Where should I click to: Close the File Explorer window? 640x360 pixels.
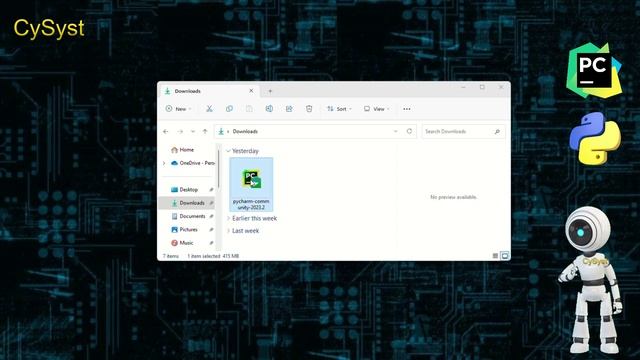[x=501, y=87]
